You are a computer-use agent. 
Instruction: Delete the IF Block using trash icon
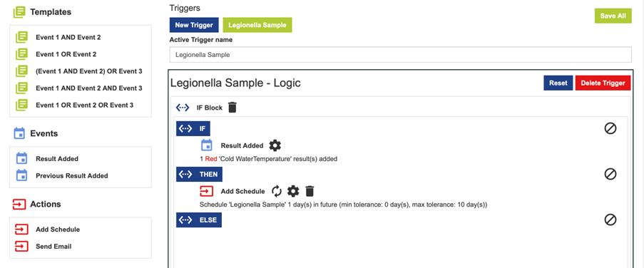point(232,108)
